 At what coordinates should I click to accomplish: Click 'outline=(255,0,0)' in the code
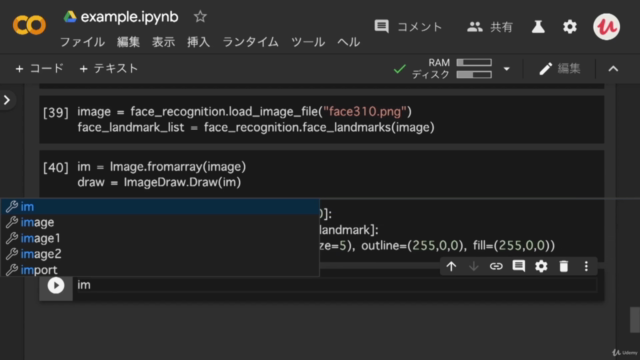click(x=413, y=246)
